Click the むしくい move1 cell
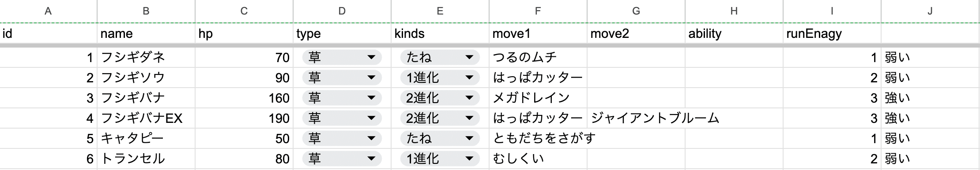 tap(538, 159)
